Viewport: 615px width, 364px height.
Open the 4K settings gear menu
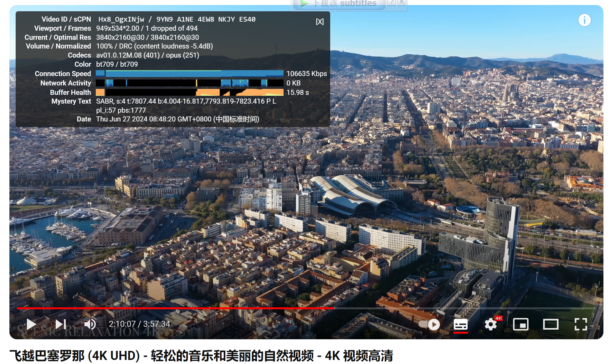tap(491, 325)
